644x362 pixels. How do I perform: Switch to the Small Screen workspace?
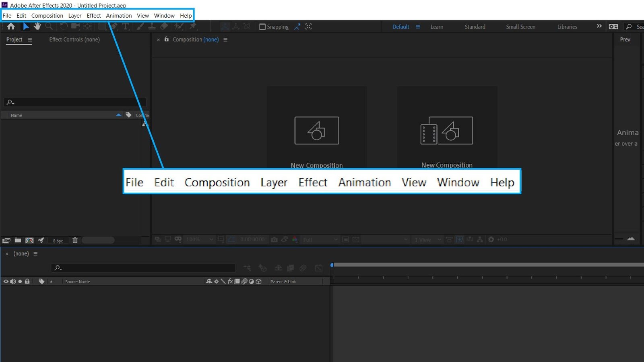click(520, 27)
